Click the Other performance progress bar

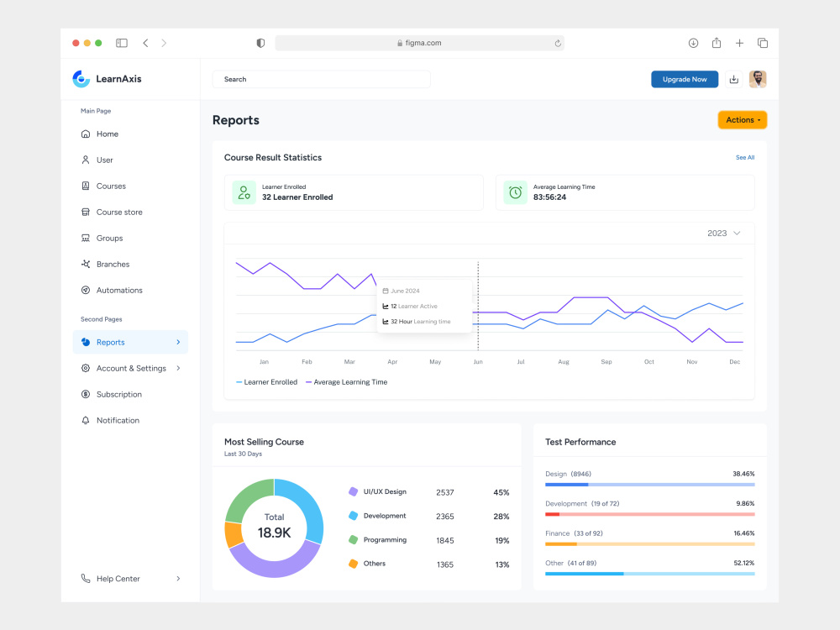650,574
